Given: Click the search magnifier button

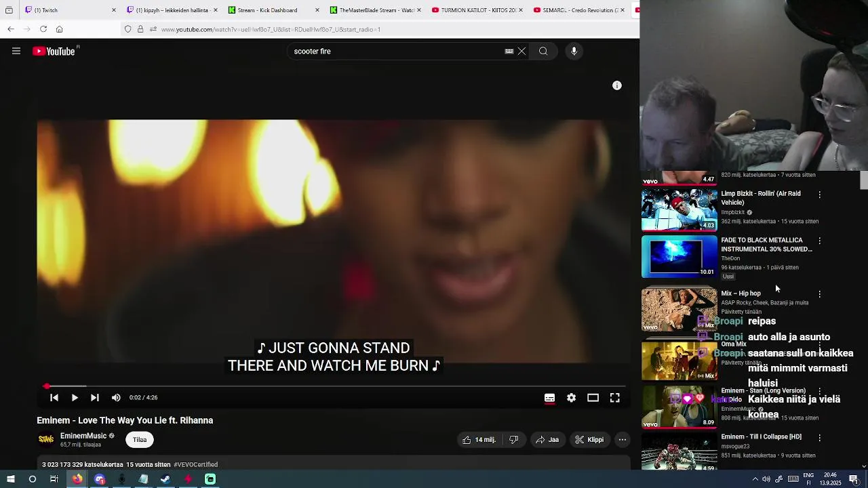Looking at the screenshot, I should coord(543,51).
